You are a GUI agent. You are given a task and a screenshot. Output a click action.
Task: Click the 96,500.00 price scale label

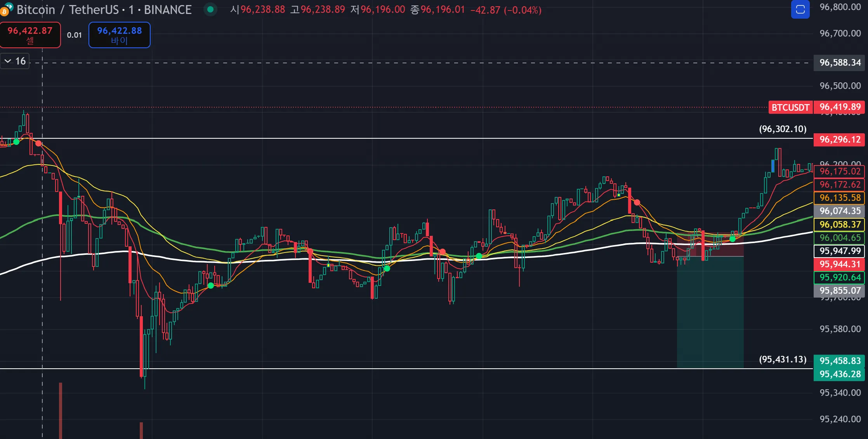(x=840, y=86)
